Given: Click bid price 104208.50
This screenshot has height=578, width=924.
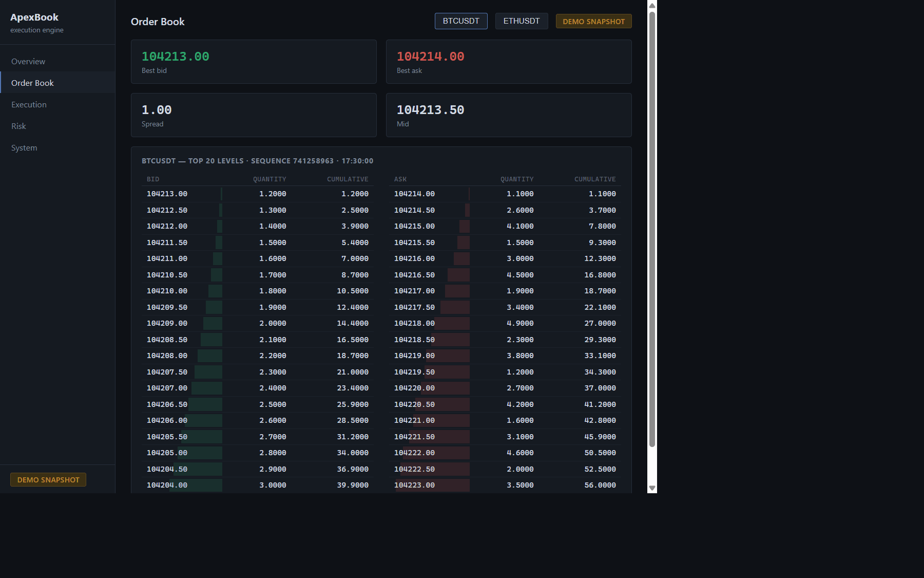Looking at the screenshot, I should 167,340.
